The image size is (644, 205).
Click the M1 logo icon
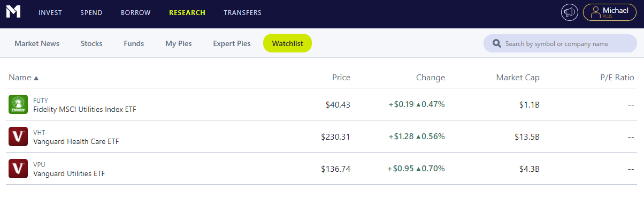point(13,11)
